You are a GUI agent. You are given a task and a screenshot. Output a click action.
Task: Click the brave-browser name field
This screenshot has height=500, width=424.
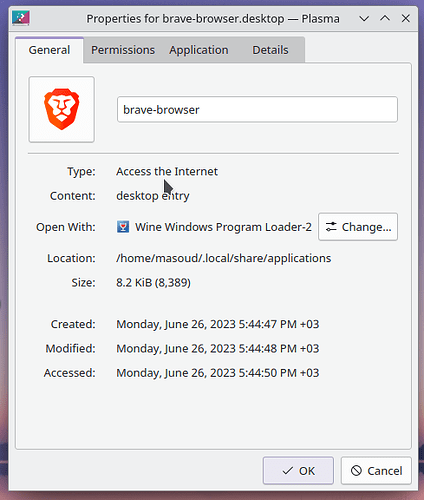pos(257,110)
